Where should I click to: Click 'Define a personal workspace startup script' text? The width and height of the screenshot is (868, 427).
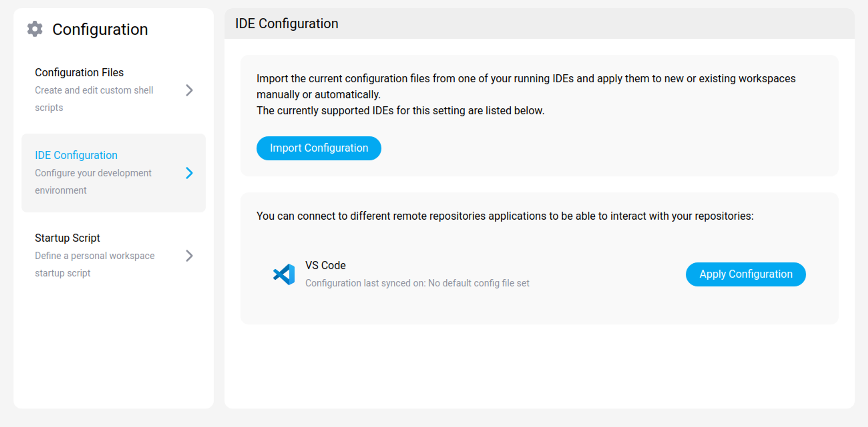pos(94,264)
